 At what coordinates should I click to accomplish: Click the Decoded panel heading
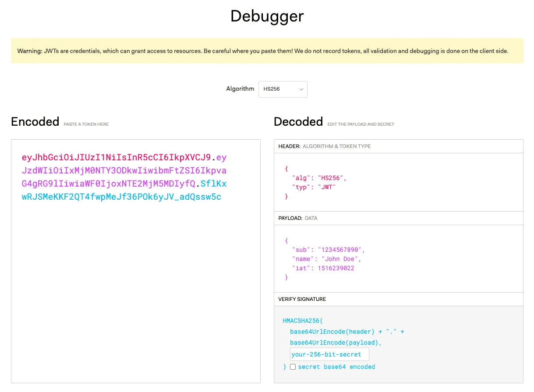coord(298,122)
